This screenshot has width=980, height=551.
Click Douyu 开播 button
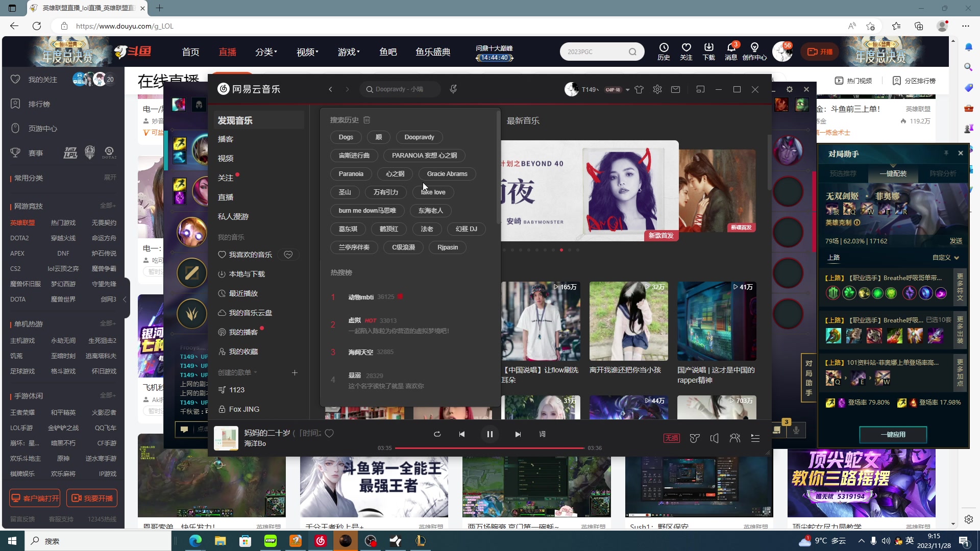[820, 52]
